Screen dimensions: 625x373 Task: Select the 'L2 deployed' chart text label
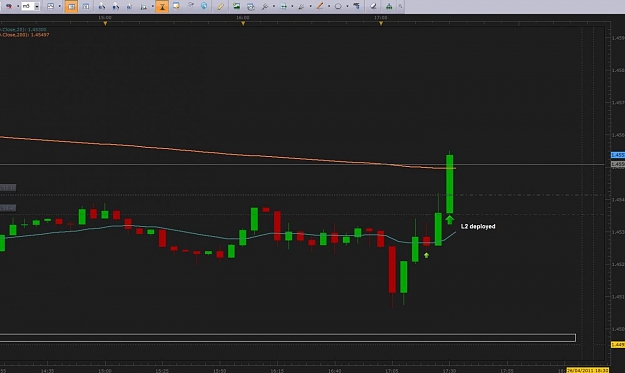click(x=478, y=226)
